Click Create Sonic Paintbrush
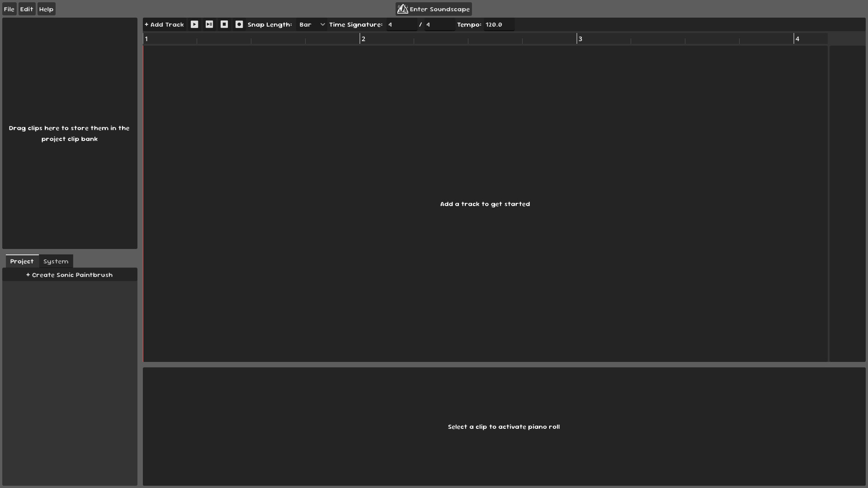The image size is (868, 488). [x=70, y=274]
